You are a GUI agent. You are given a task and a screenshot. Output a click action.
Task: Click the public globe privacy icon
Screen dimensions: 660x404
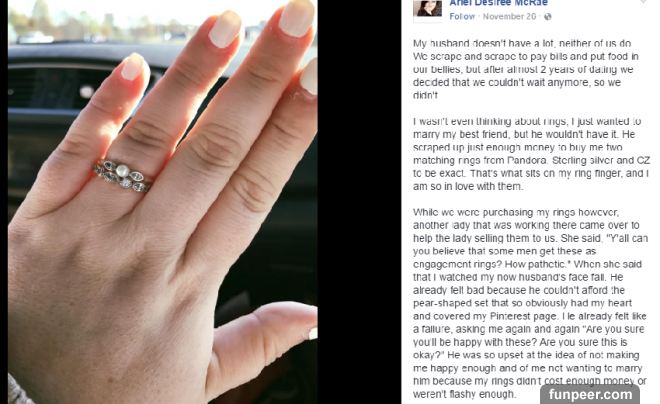pyautogui.click(x=548, y=17)
